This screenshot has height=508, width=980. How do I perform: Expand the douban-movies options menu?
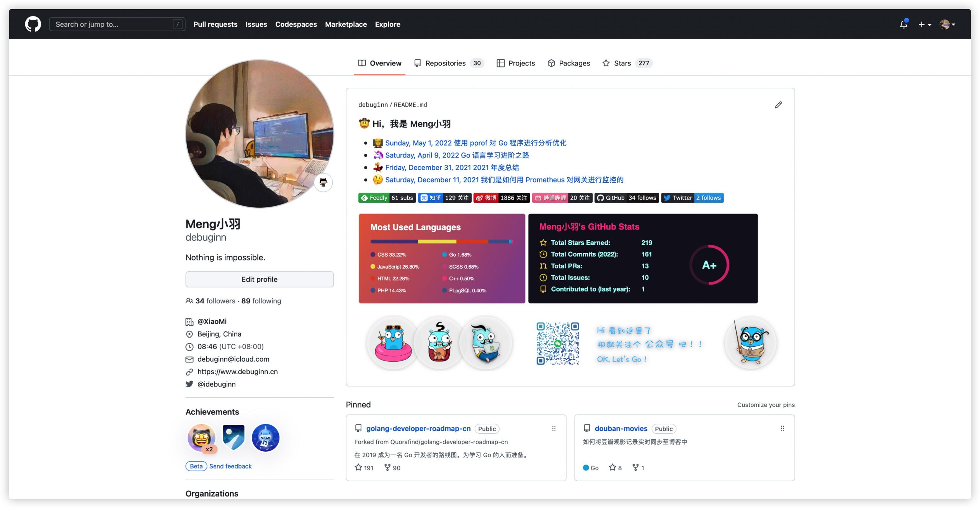782,428
